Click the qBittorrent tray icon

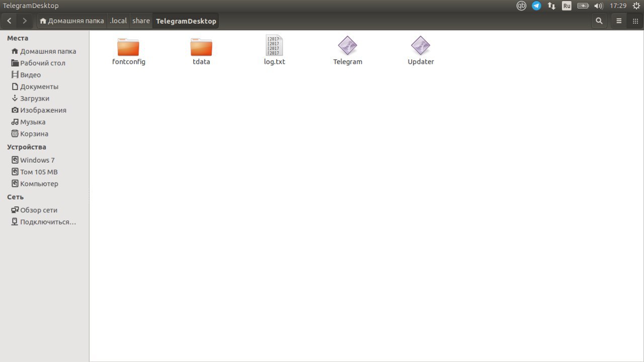pyautogui.click(x=521, y=6)
